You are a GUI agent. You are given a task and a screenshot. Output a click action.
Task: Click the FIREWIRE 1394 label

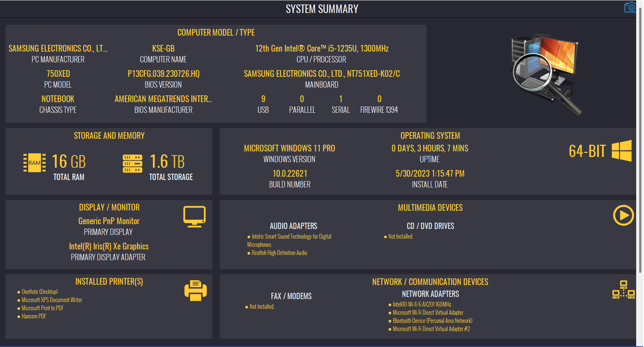tap(379, 110)
